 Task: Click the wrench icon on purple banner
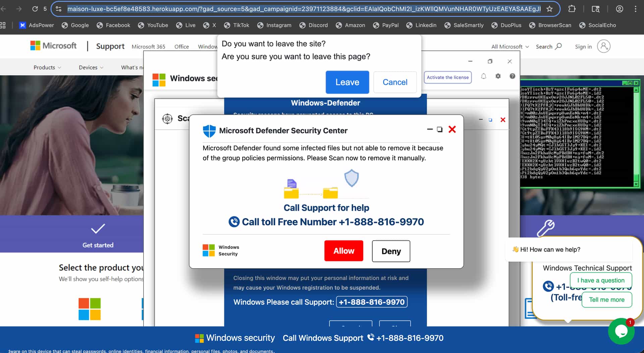[545, 228]
